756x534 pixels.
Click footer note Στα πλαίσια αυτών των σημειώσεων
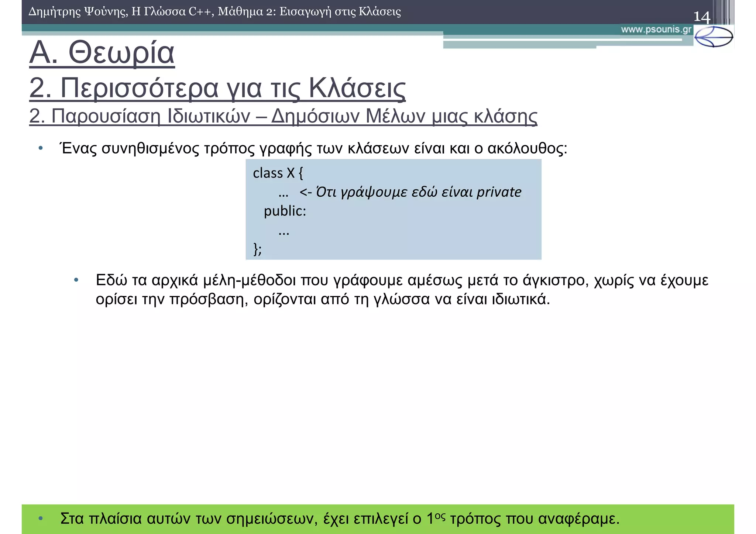tap(340, 519)
